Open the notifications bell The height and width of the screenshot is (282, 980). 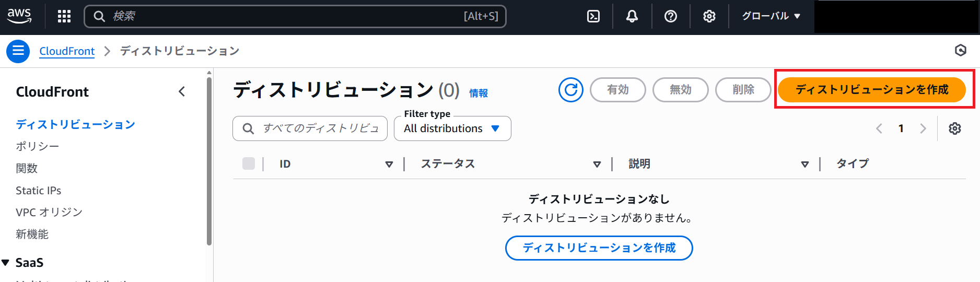[632, 16]
